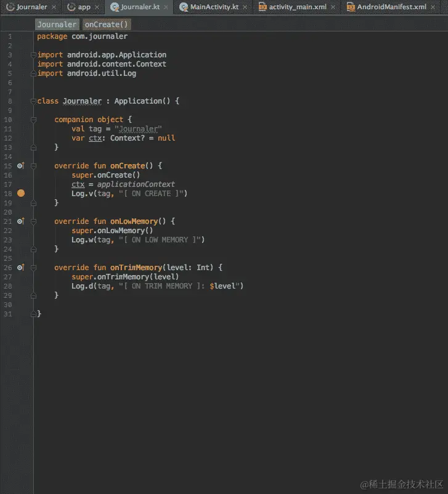Click the onLowMemory function name
The image size is (448, 494).
(134, 221)
